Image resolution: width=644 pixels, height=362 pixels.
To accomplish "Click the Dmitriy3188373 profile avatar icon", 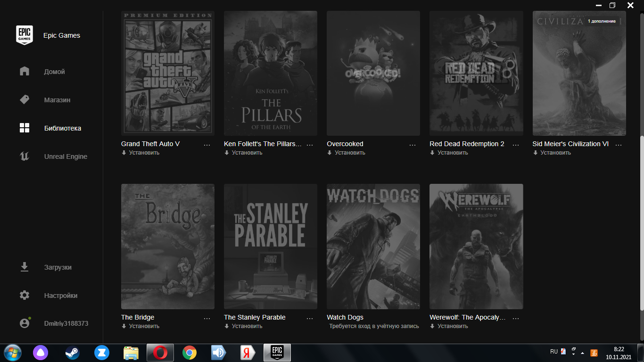I will click(x=25, y=323).
